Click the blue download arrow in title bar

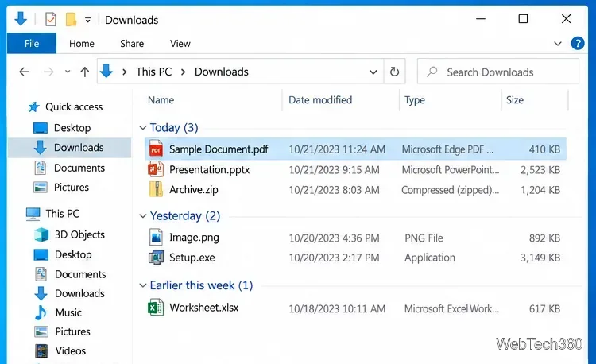pyautogui.click(x=21, y=18)
